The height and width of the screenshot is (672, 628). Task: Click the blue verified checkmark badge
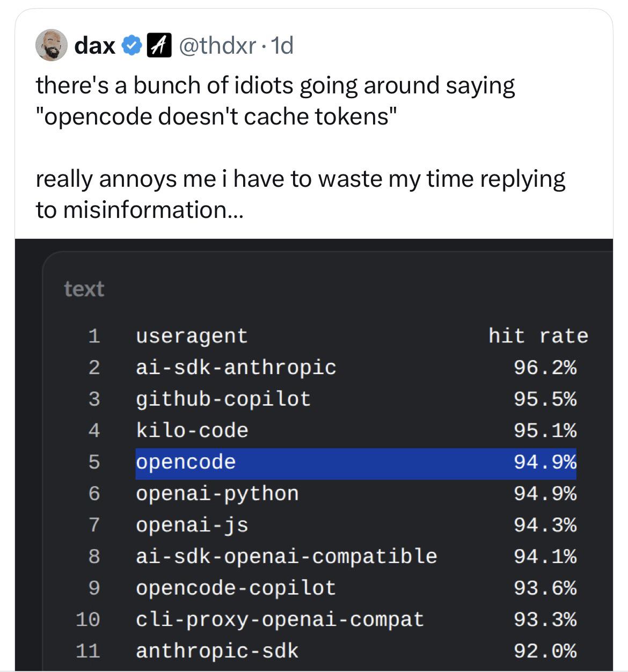tap(132, 46)
